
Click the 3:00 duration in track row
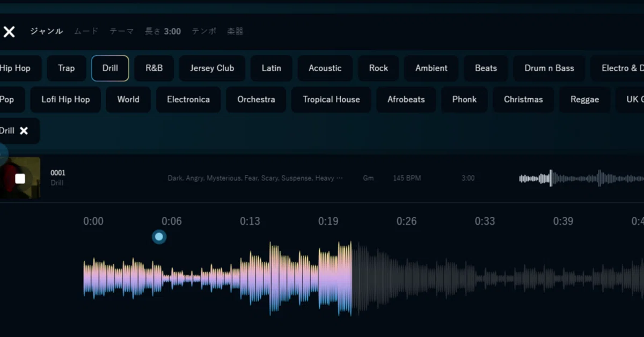click(x=468, y=178)
